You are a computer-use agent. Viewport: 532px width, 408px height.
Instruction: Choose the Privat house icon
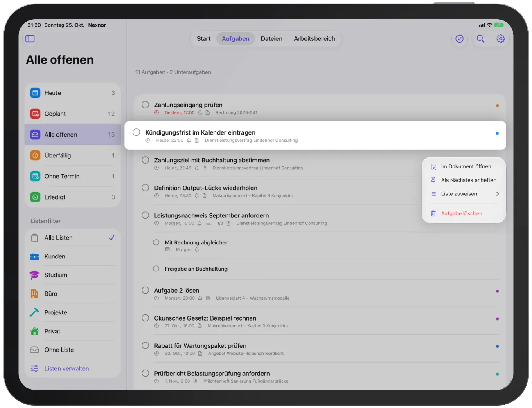point(34,331)
